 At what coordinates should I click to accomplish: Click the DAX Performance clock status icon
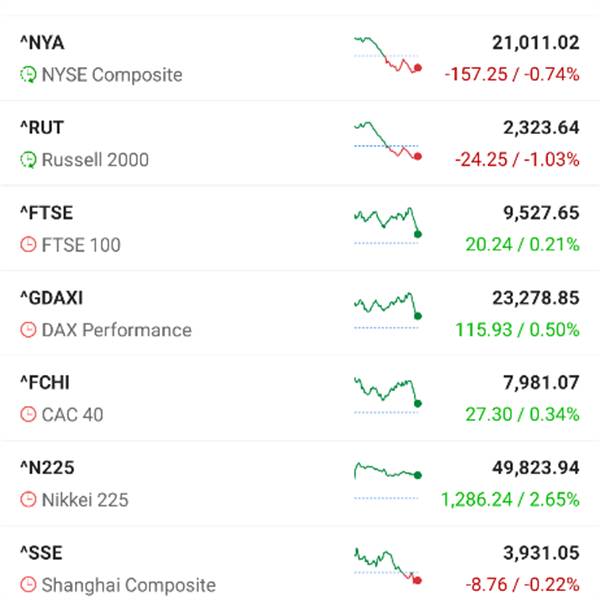pos(28,330)
